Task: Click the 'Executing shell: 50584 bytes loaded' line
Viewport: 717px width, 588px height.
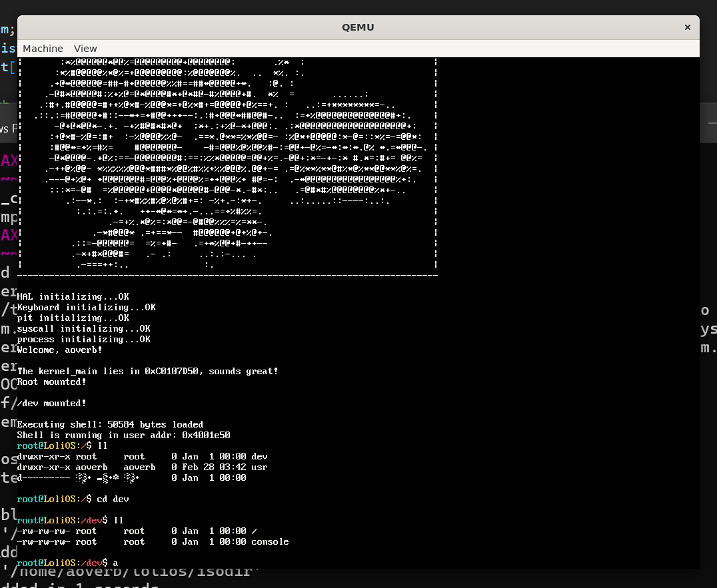Action: [110, 424]
